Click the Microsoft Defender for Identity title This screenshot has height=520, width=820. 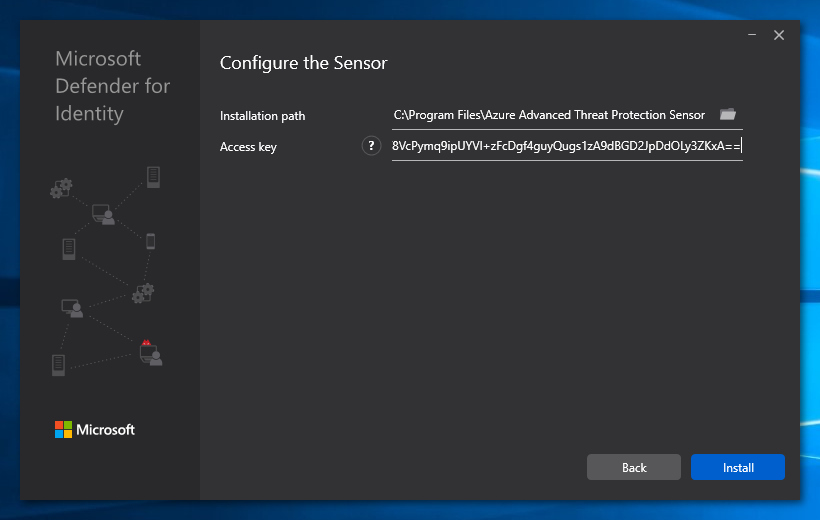(112, 86)
